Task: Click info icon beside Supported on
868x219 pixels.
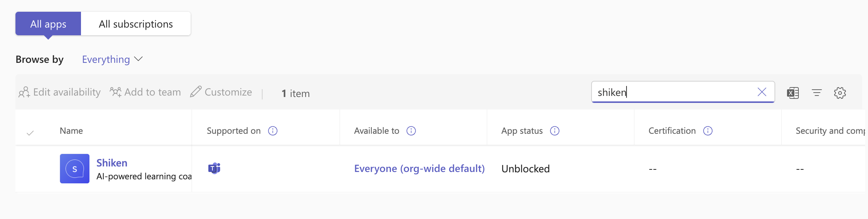Action: tap(273, 131)
